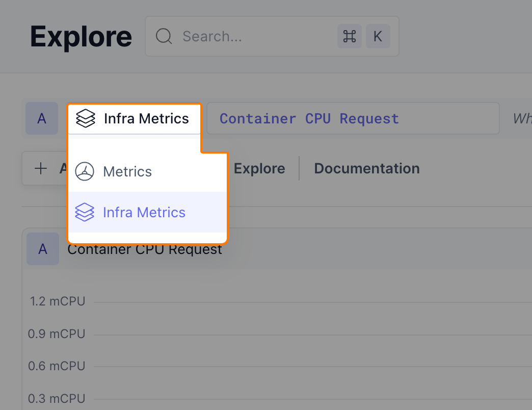532x410 pixels.
Task: Open the Explore link in the query toolbar
Action: click(259, 168)
